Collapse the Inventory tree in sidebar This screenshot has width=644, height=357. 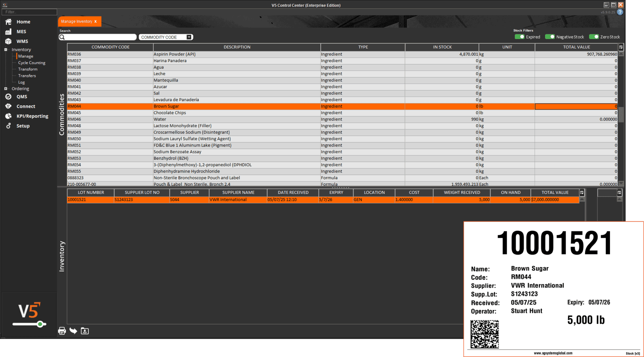pyautogui.click(x=5, y=50)
